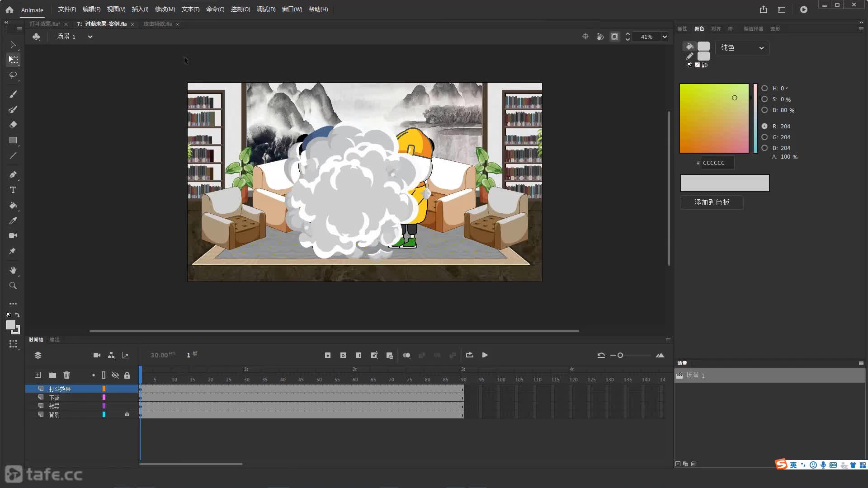Viewport: 868px width, 488px height.
Task: Click the hex color CCCCCC field
Action: click(717, 163)
